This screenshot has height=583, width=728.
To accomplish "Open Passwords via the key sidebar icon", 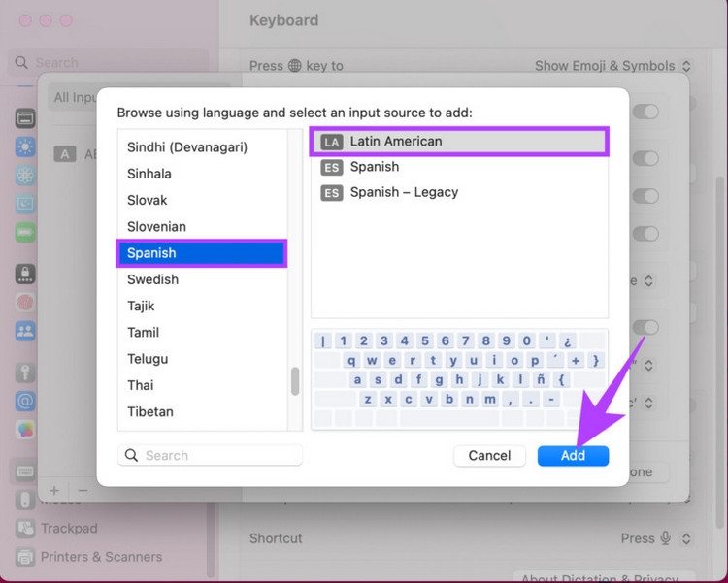I will pos(25,372).
